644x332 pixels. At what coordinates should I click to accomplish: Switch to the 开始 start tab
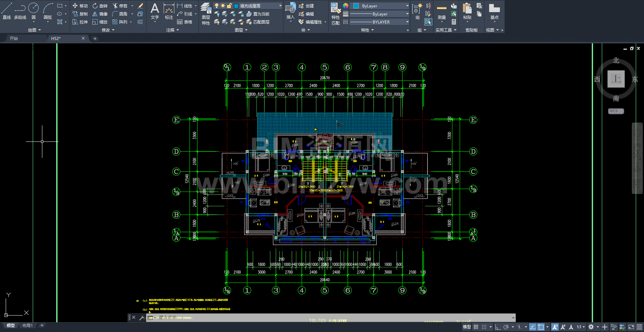pos(14,39)
